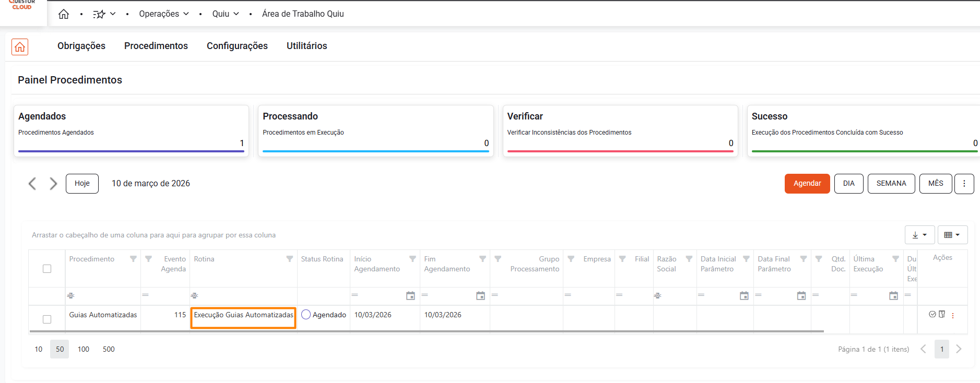This screenshot has height=383, width=980.
Task: Open the Procedimentos menu
Action: [156, 46]
